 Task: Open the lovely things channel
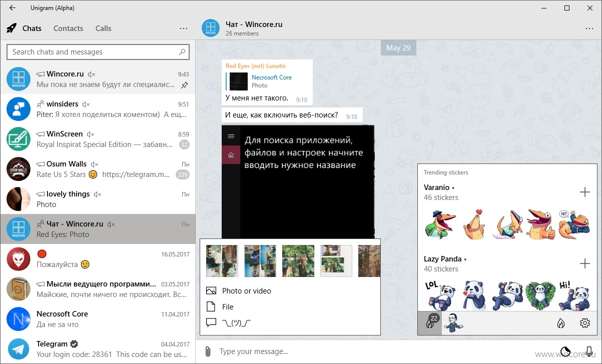98,198
